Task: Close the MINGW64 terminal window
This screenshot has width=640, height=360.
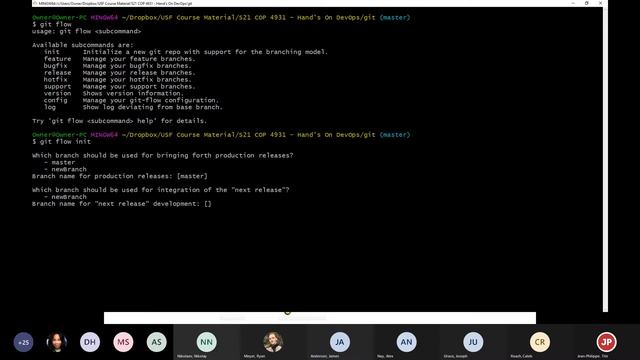Action: tap(600, 3)
